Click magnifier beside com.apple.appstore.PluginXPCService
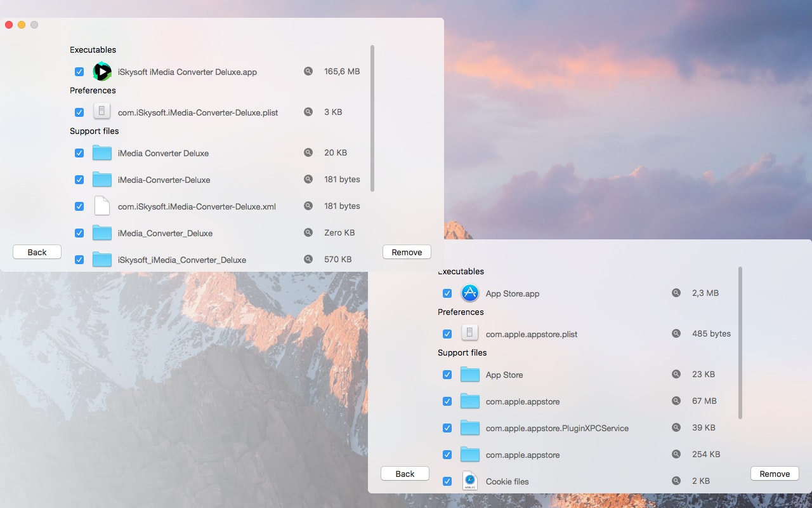Image resolution: width=812 pixels, height=508 pixels. click(676, 427)
